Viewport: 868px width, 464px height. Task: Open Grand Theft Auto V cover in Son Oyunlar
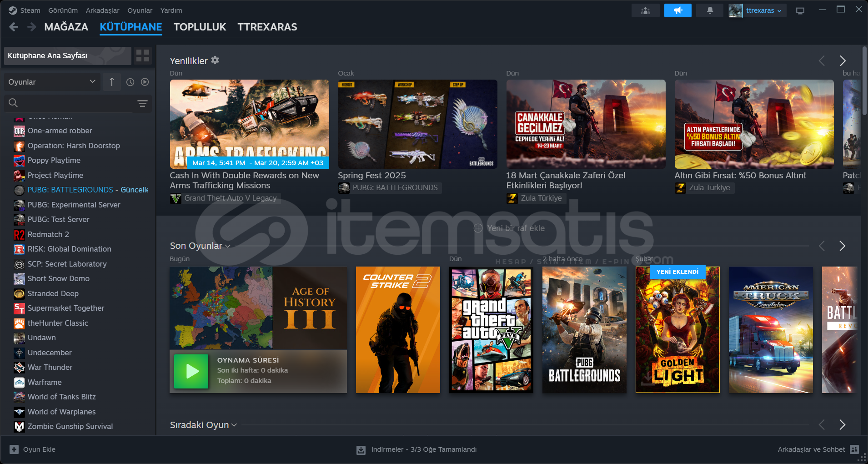[491, 330]
